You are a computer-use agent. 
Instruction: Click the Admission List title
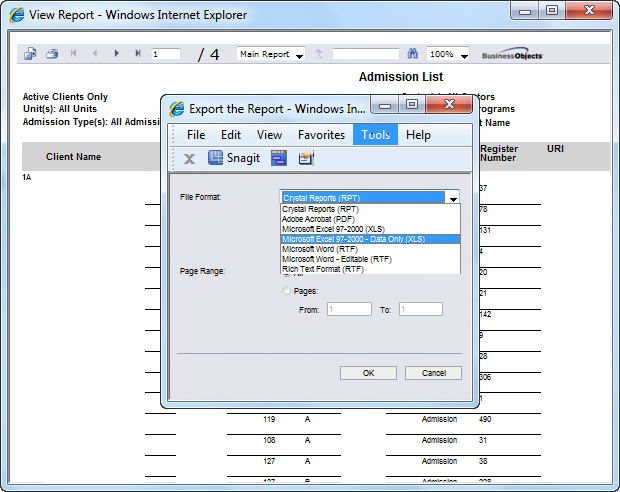[401, 77]
